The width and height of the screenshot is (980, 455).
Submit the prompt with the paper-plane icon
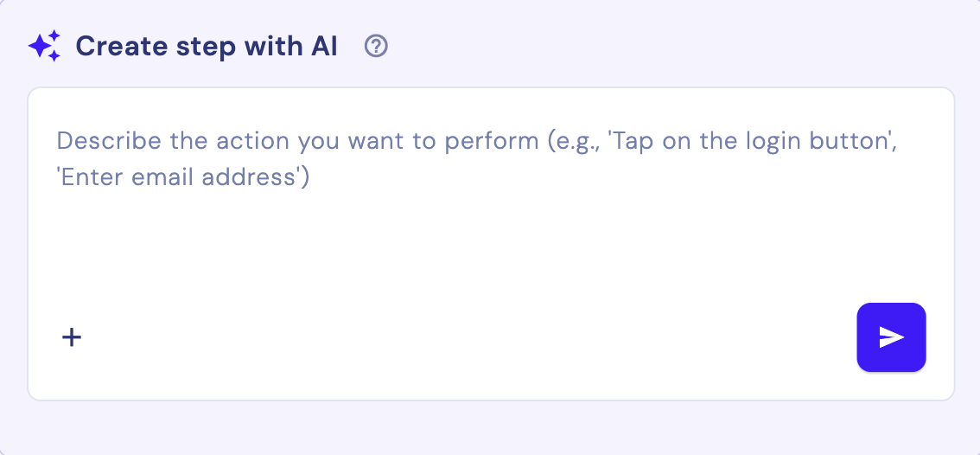tap(891, 337)
